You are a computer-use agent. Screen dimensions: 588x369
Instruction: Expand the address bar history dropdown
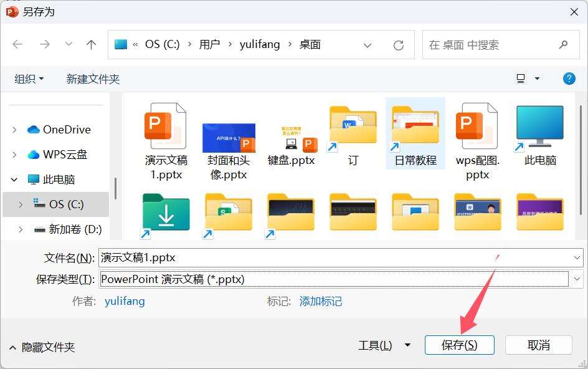click(x=367, y=45)
